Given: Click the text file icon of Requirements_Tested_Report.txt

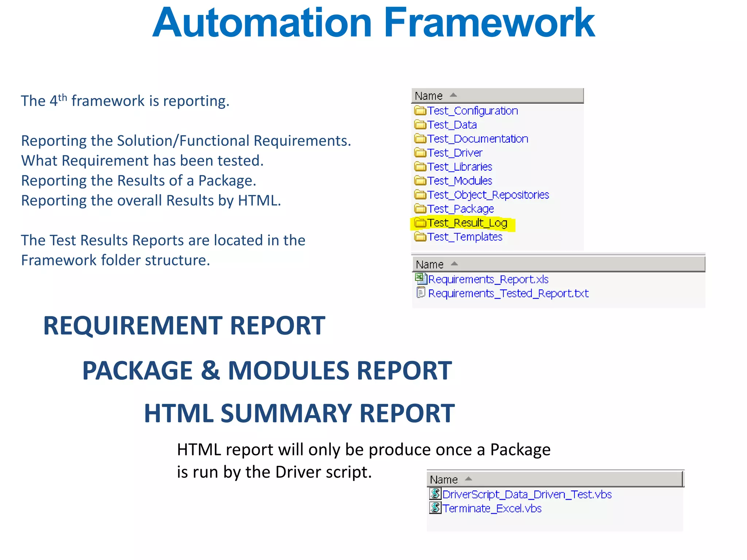Looking at the screenshot, I should pos(421,293).
